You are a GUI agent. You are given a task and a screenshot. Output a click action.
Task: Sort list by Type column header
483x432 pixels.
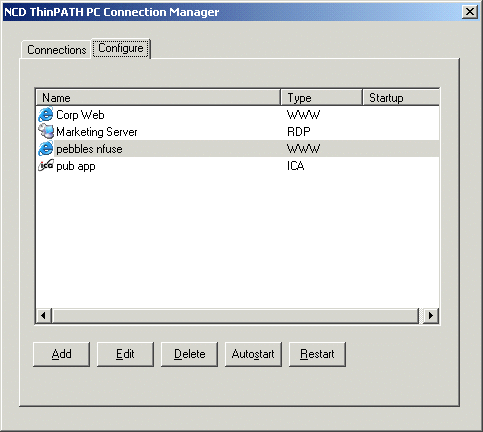321,98
